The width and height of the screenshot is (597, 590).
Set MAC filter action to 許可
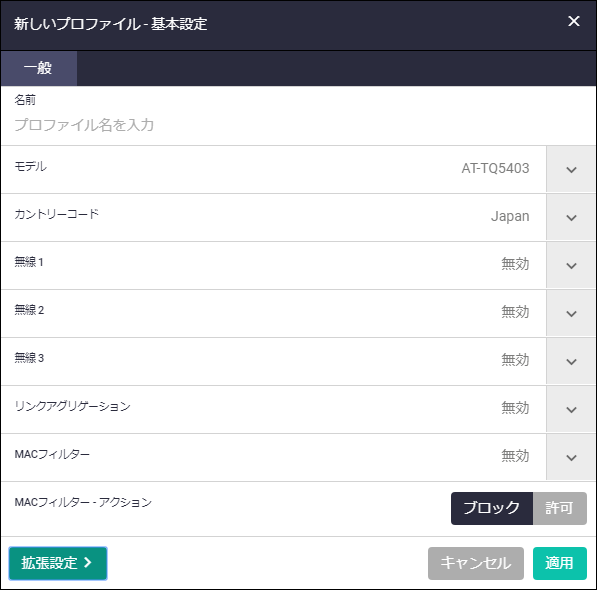[x=560, y=508]
